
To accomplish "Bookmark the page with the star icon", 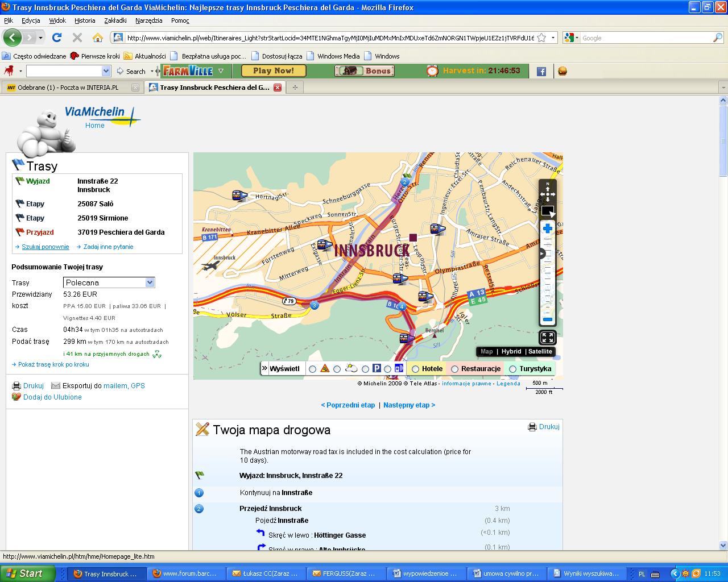I will coord(541,38).
